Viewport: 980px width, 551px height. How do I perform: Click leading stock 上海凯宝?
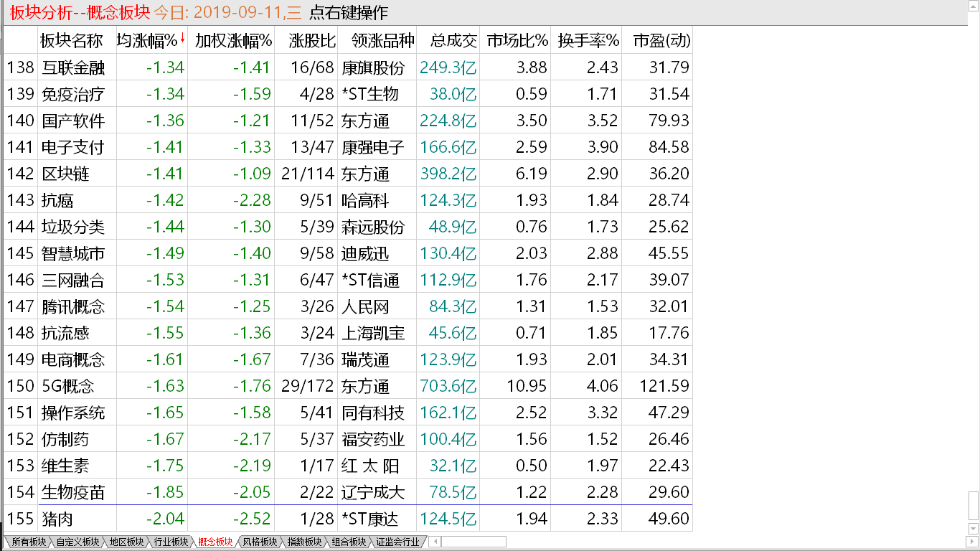(x=373, y=333)
